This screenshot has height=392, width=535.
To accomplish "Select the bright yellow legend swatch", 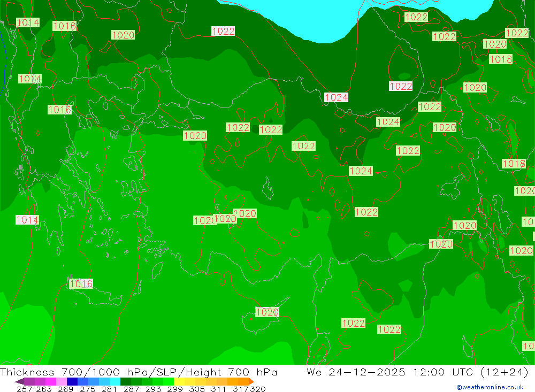I will (x=179, y=381).
